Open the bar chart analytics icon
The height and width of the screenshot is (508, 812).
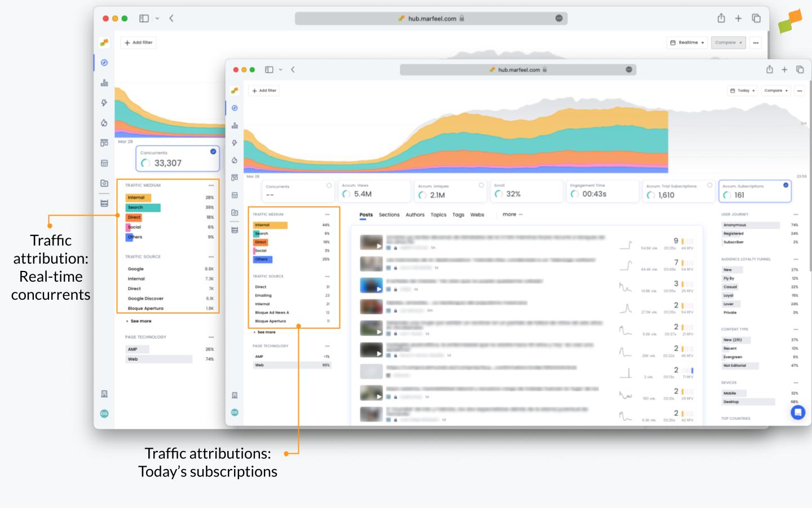pos(235,124)
